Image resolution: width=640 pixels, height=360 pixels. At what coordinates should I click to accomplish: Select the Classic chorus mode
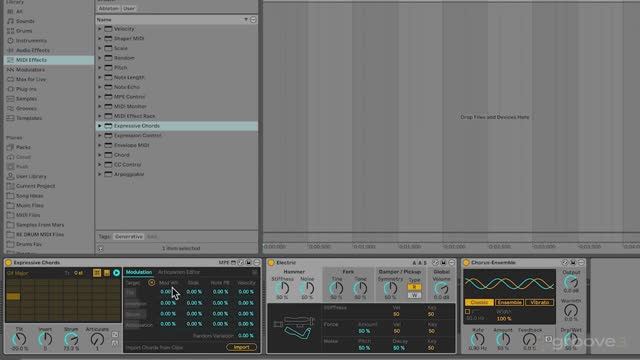click(x=479, y=302)
